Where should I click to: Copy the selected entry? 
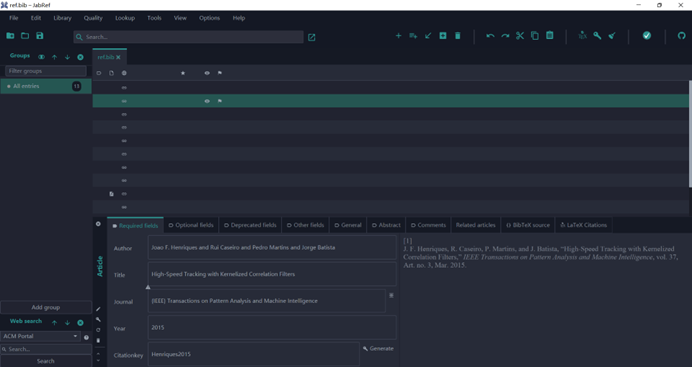tap(535, 36)
